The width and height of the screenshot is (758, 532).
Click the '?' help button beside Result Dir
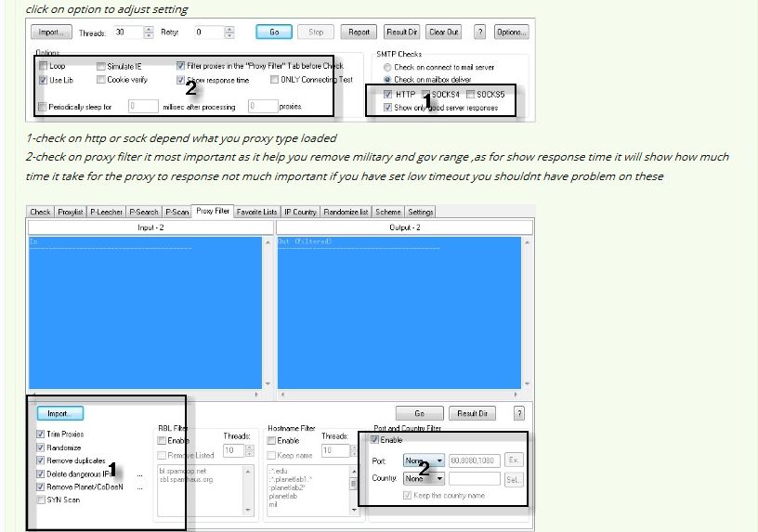click(518, 413)
